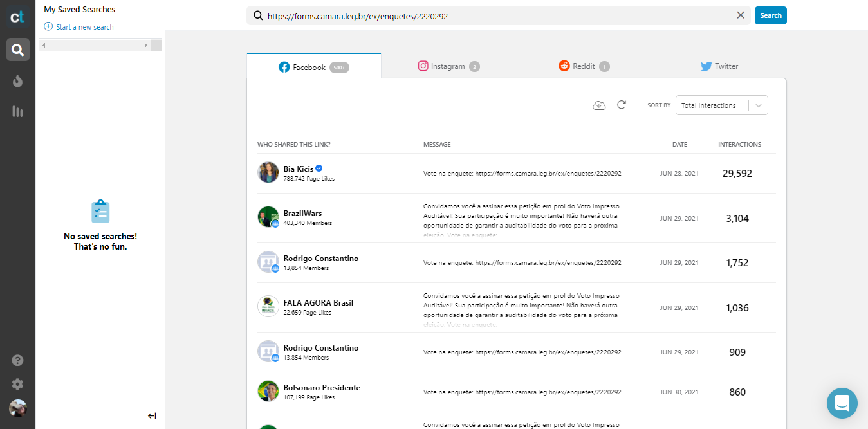Click scrollbar left arrow in saved searches
Viewport: 868px width, 429px height.
44,45
